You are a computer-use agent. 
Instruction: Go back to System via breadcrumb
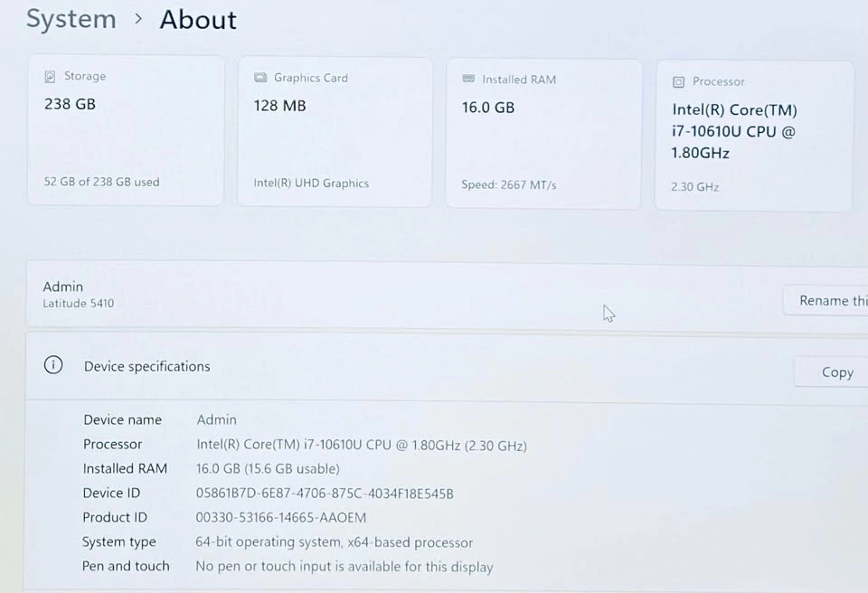[x=71, y=19]
